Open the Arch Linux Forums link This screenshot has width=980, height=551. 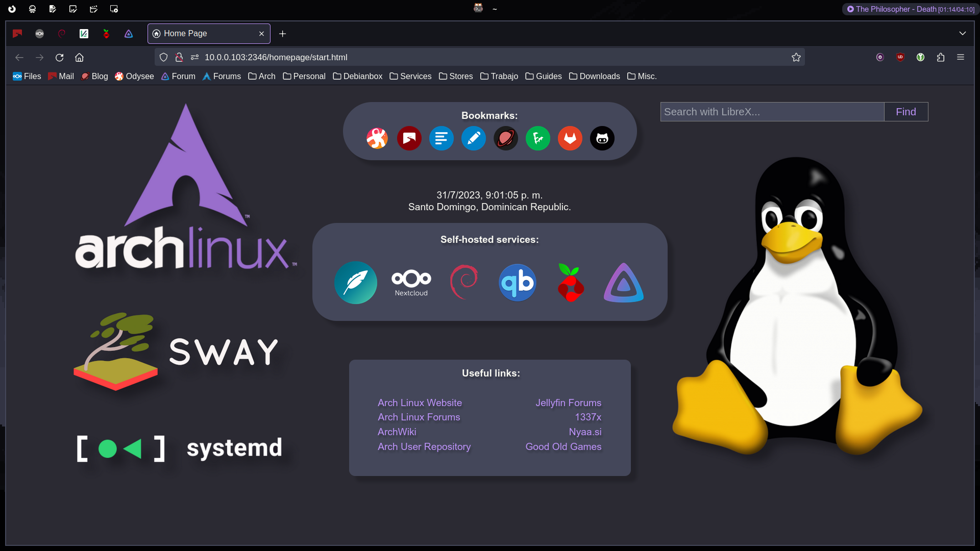419,417
